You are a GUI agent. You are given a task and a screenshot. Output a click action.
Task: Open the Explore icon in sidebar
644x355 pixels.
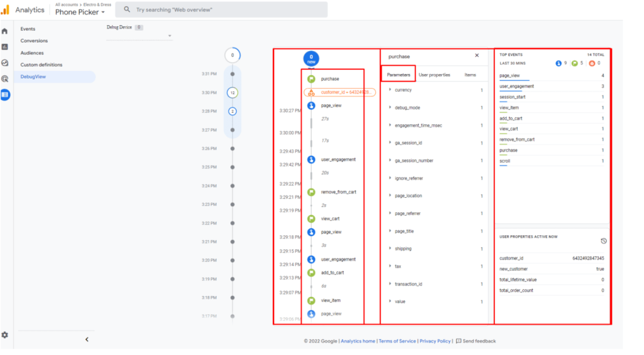(x=5, y=63)
